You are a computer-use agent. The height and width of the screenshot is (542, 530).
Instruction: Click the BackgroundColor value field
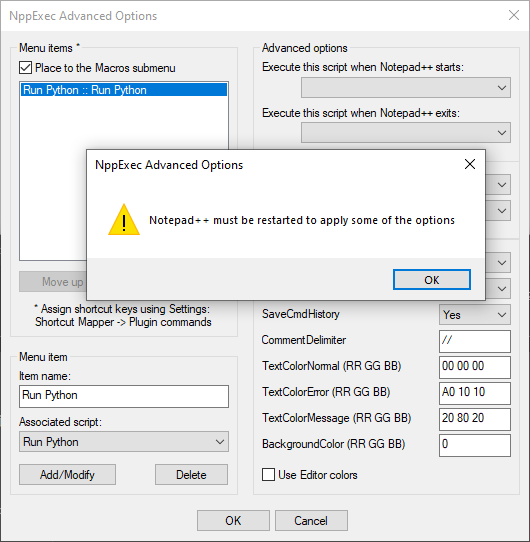click(475, 445)
